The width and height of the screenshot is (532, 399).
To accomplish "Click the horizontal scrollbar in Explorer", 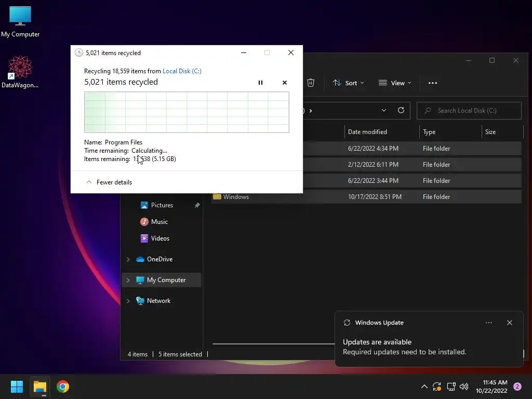I will (273, 344).
